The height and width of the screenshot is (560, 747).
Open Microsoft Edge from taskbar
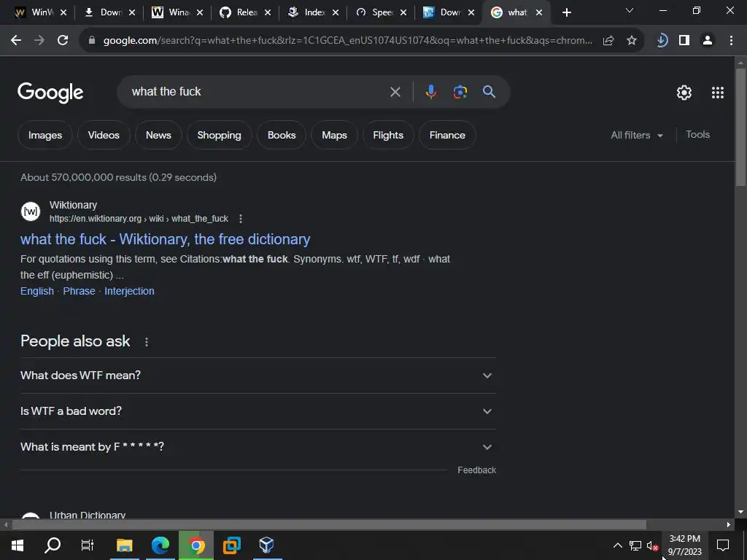coord(160,545)
